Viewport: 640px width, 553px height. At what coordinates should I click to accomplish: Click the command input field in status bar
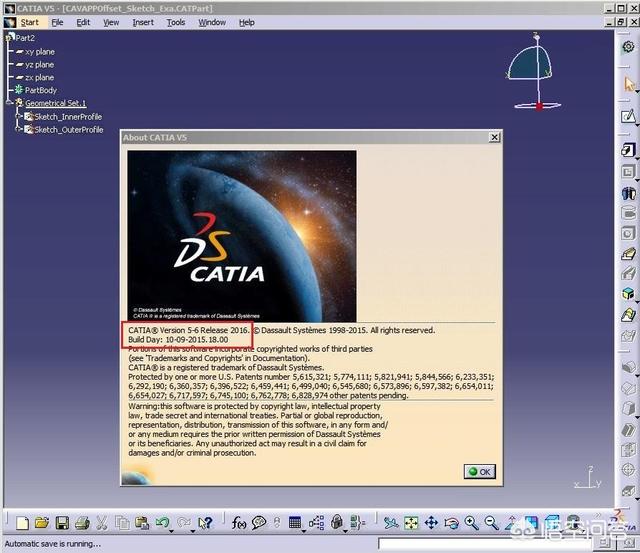tap(484, 544)
